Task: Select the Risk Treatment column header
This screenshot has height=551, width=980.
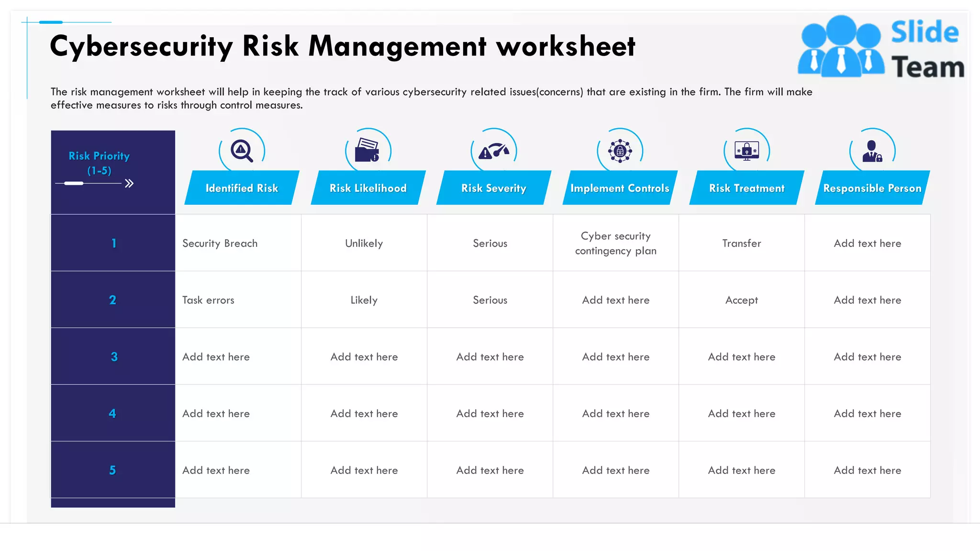Action: tap(746, 188)
